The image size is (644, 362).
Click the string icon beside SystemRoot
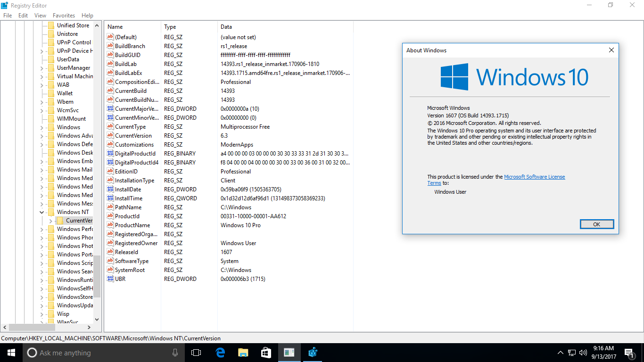click(x=110, y=270)
